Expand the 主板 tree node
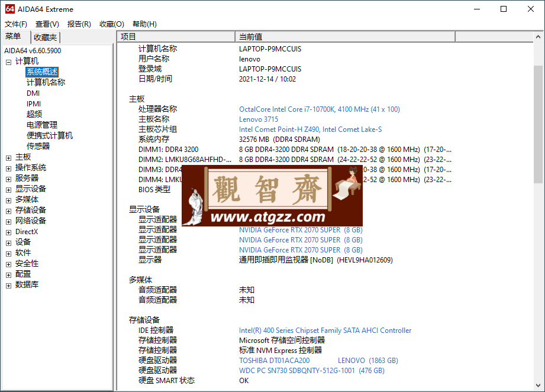Viewport: 545px width, 392px height. 9,158
